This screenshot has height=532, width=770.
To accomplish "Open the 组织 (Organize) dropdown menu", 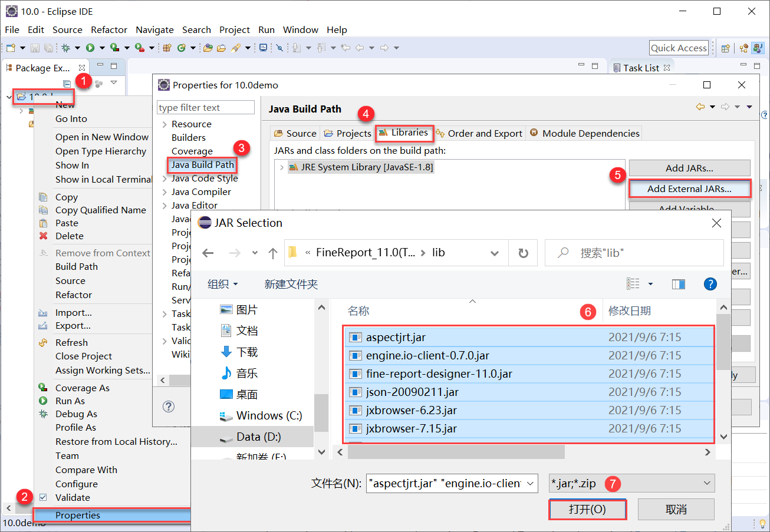I will [x=223, y=284].
